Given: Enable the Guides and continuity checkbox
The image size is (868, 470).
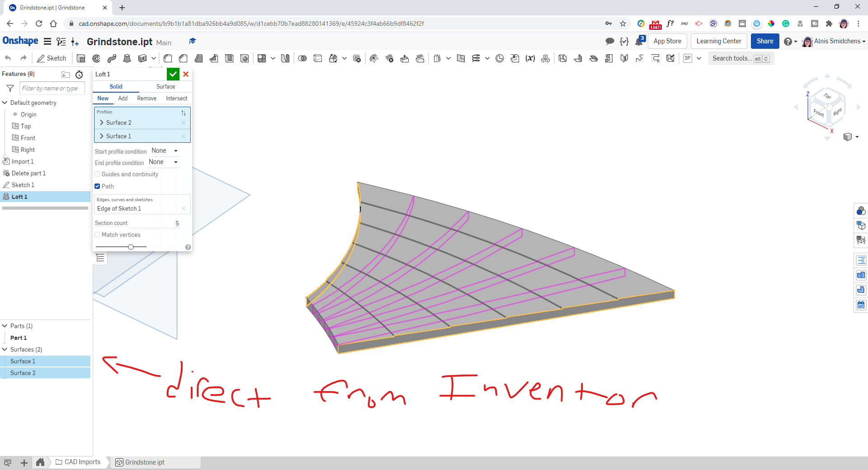Looking at the screenshot, I should 97,174.
